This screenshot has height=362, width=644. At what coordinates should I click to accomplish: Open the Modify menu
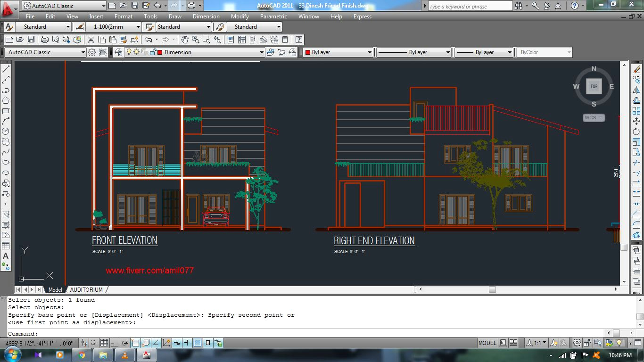coord(239,16)
